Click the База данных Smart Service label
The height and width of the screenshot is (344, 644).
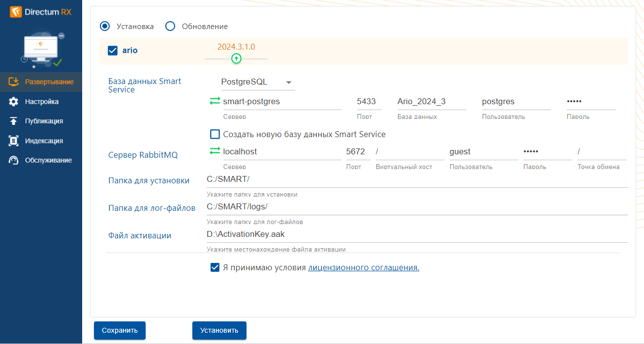[x=145, y=86]
